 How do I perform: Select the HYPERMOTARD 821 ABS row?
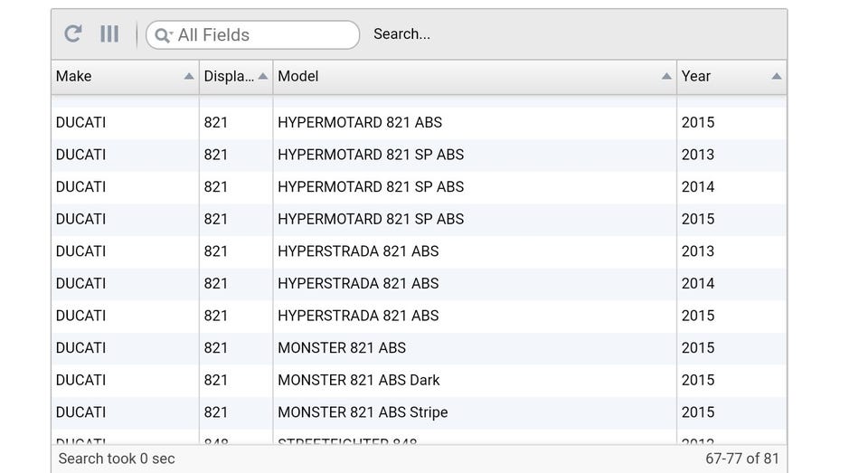(362, 122)
